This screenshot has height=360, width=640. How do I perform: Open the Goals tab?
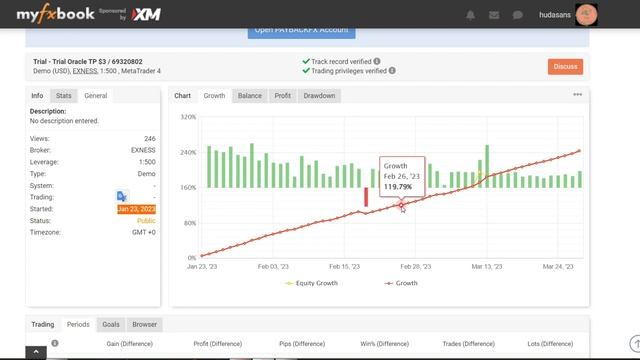[x=111, y=324]
